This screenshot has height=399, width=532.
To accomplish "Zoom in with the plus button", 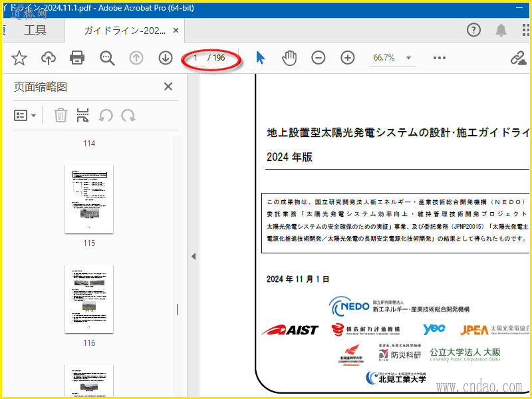I will click(x=348, y=58).
